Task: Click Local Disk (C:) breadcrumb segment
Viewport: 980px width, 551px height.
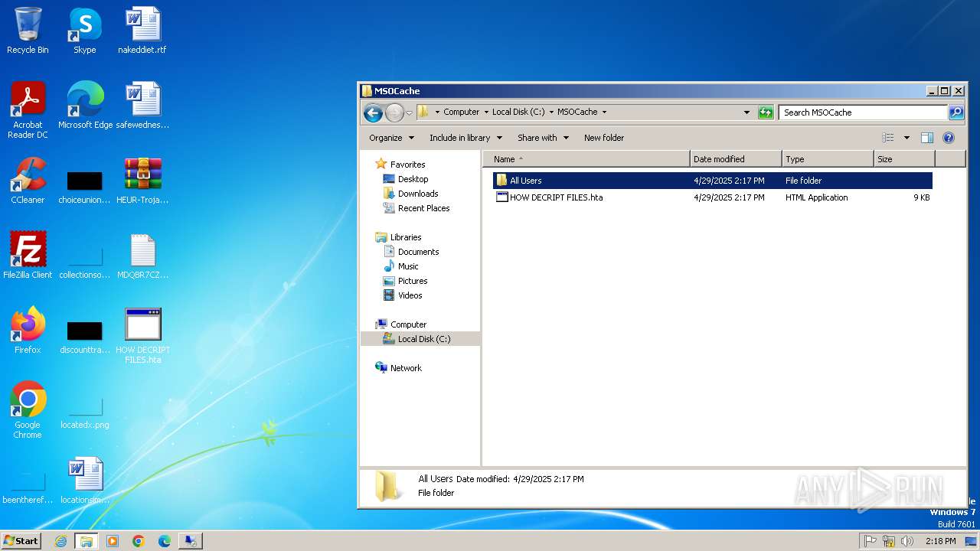Action: [518, 112]
